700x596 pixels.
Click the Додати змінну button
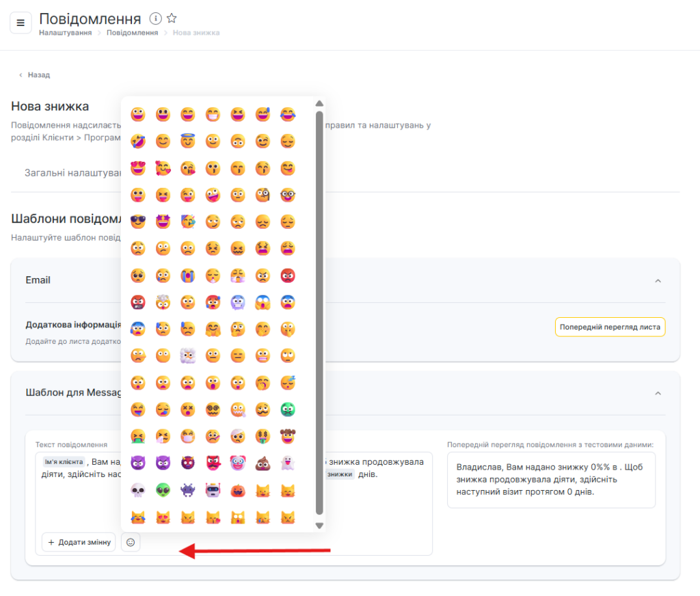click(79, 542)
